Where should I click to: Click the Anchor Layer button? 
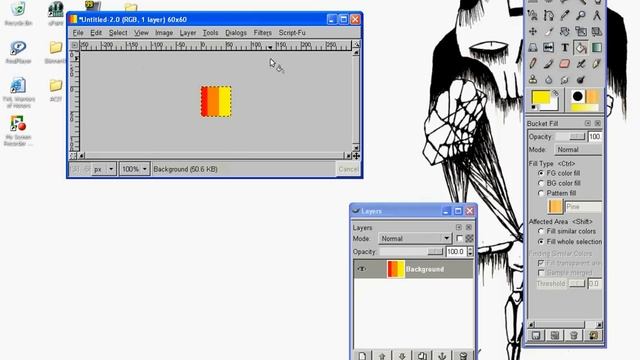(x=442, y=356)
